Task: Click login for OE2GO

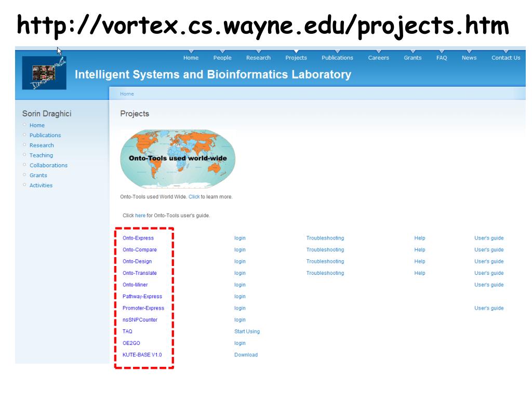Action: pyautogui.click(x=240, y=343)
